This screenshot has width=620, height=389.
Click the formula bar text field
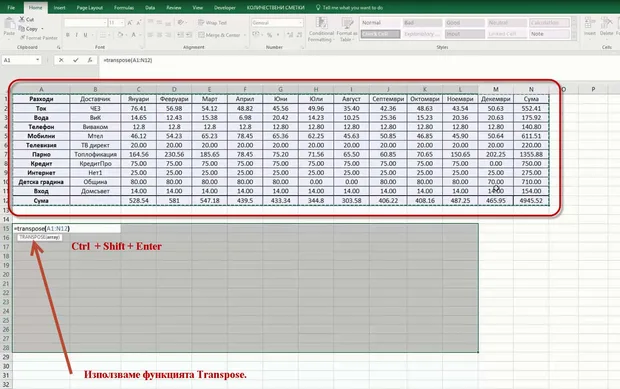click(x=359, y=60)
